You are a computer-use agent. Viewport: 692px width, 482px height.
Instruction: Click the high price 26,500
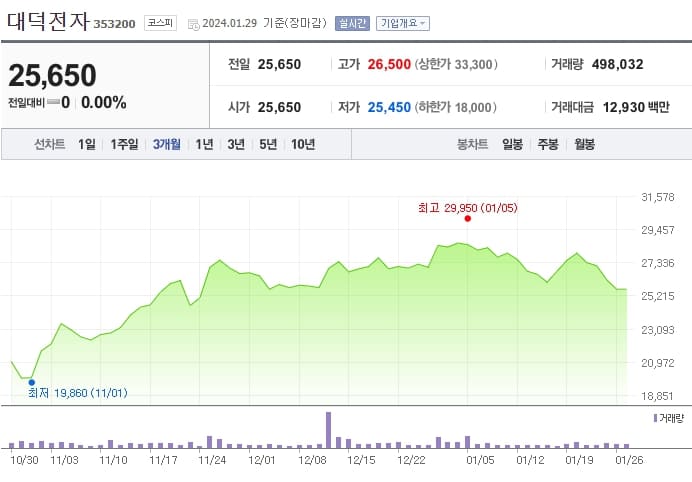(389, 64)
